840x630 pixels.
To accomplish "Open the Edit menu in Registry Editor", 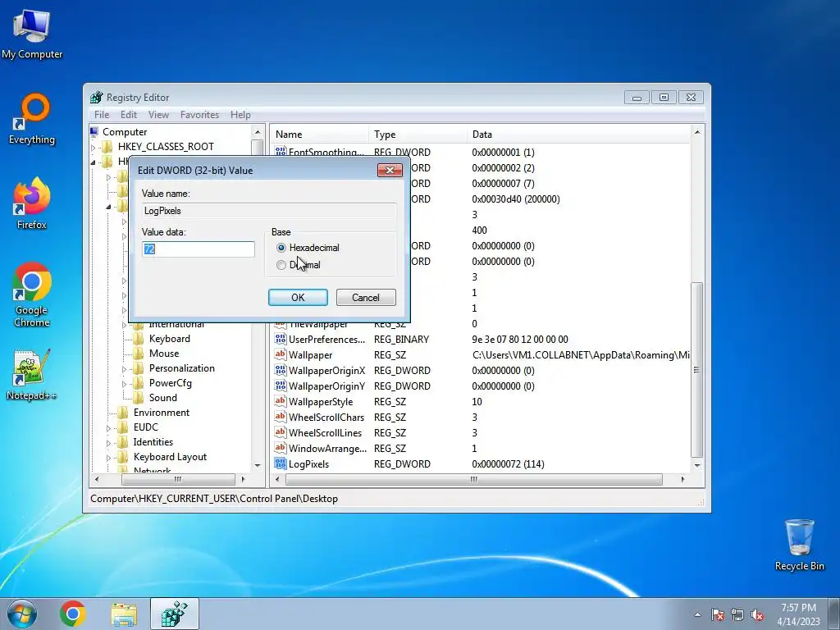I will point(129,115).
